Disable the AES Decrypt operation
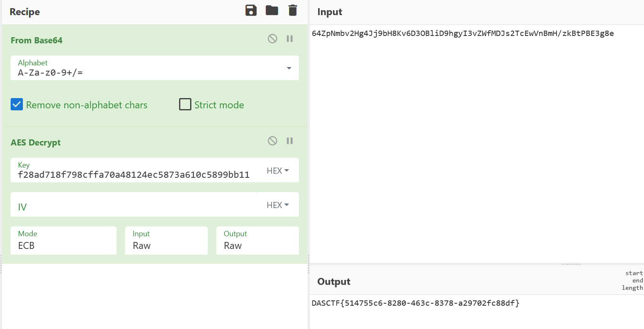The image size is (644, 329). [272, 141]
